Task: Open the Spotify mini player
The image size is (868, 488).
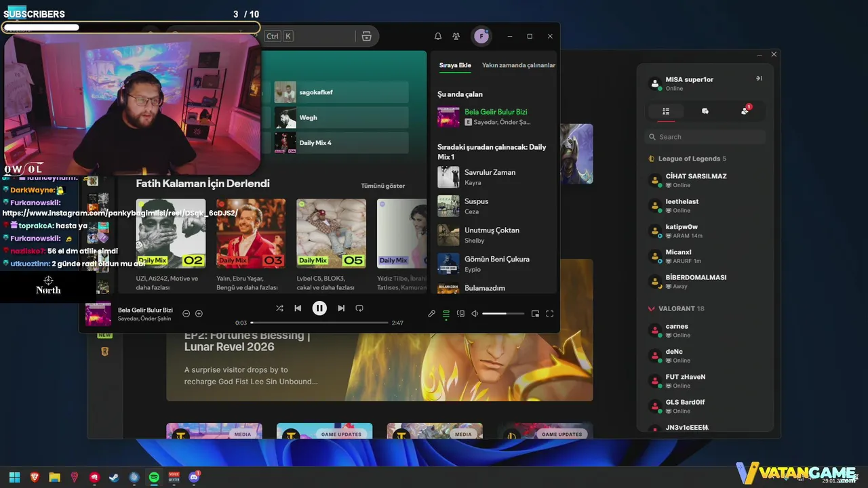Action: point(535,314)
